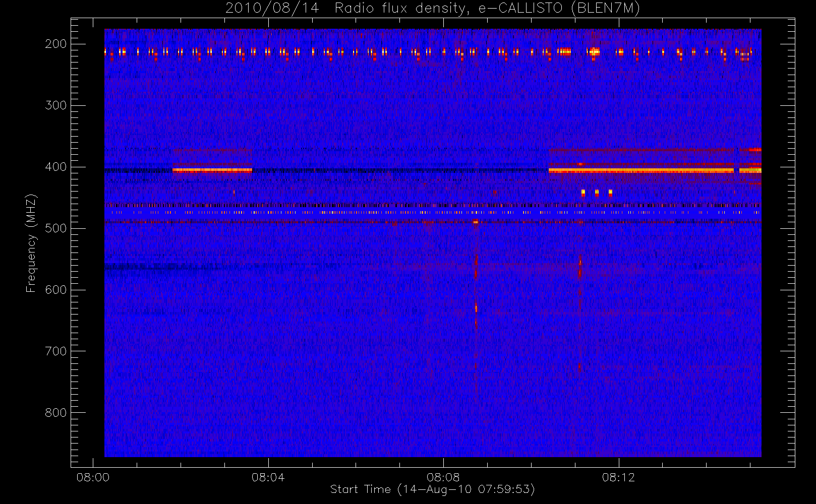Click the 08:04 time tick label
Screen dimensions: 816x504
click(268, 477)
